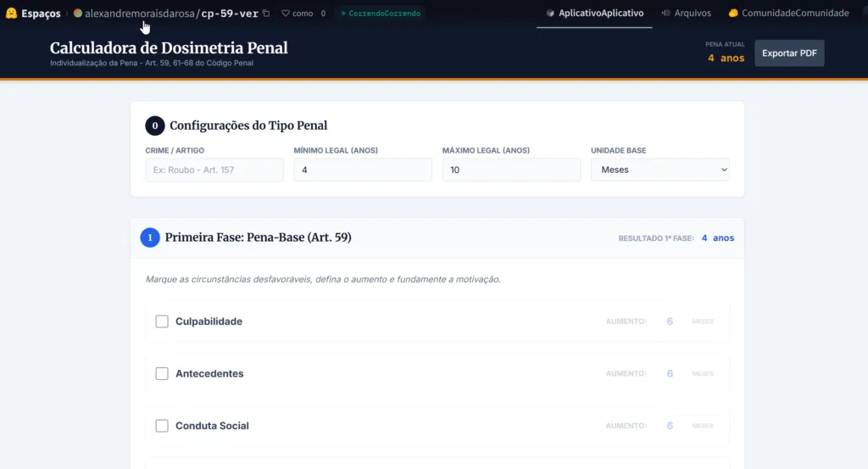The image size is (868, 469).
Task: Check the Culpabilidade checkbox
Action: [x=162, y=321]
